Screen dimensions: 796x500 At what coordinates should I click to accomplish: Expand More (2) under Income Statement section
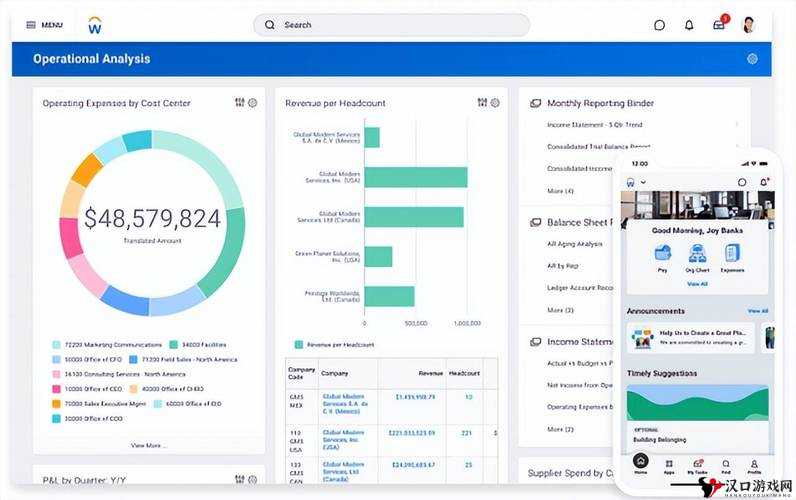pyautogui.click(x=560, y=429)
